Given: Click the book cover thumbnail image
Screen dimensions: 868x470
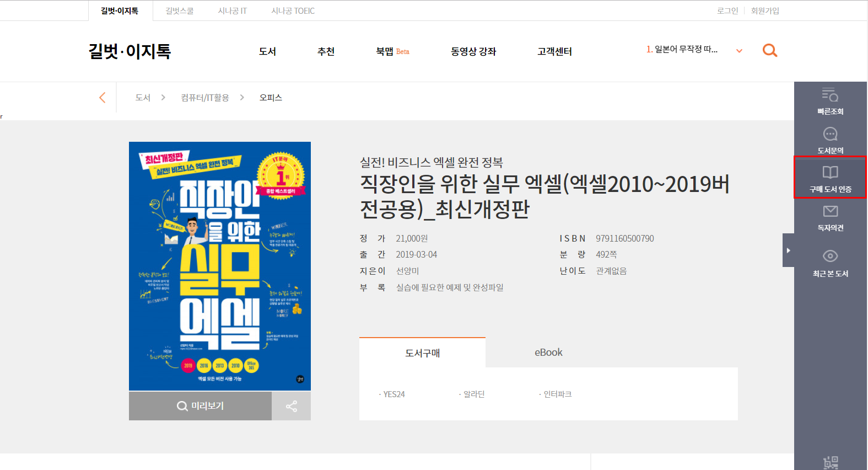Looking at the screenshot, I should click(x=219, y=266).
